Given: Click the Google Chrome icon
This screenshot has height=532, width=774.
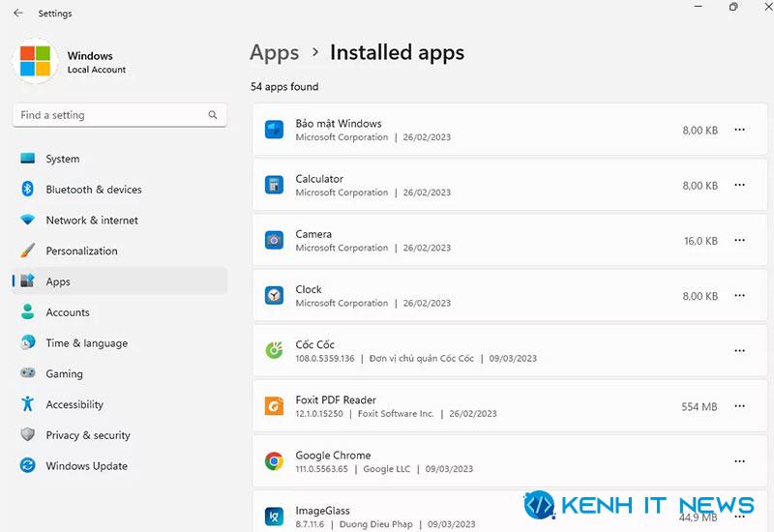Looking at the screenshot, I should (274, 461).
